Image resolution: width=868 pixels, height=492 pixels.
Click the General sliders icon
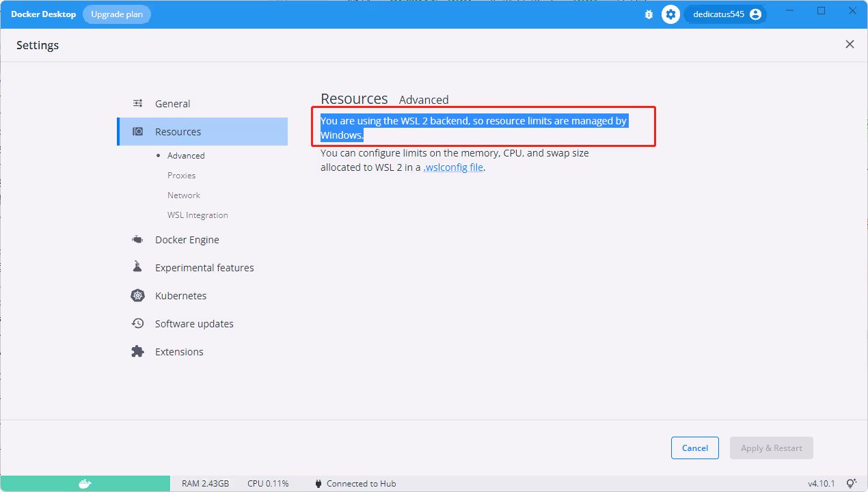[x=137, y=104]
